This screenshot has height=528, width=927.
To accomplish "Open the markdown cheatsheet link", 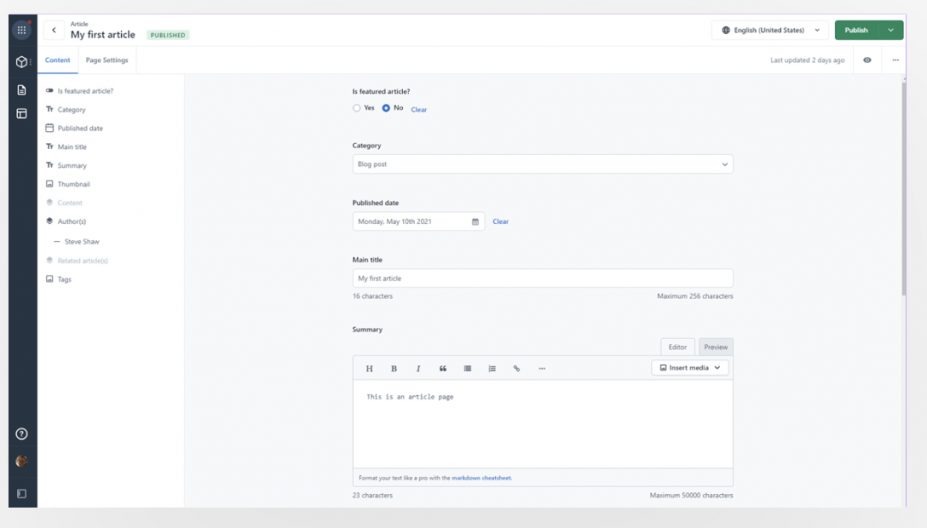I will pyautogui.click(x=481, y=478).
